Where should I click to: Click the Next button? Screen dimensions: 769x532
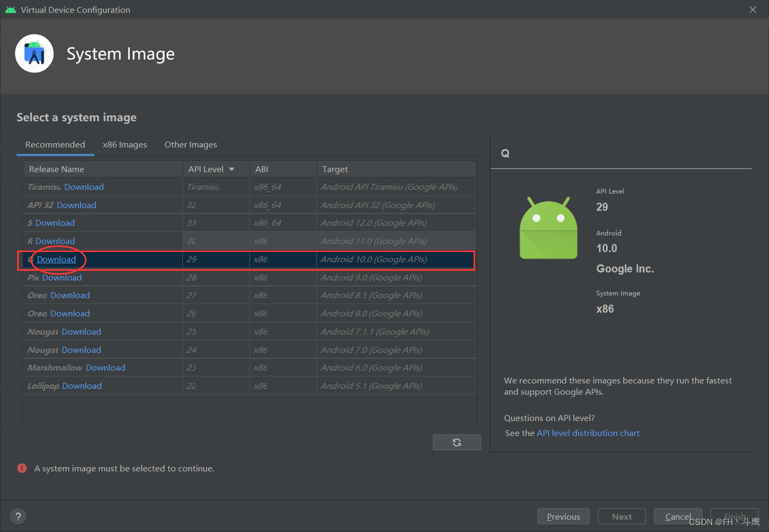(x=622, y=516)
